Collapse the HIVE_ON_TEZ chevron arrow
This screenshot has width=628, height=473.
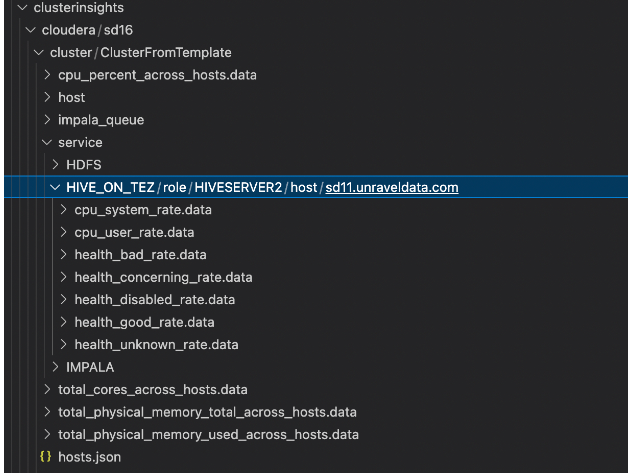click(x=56, y=188)
